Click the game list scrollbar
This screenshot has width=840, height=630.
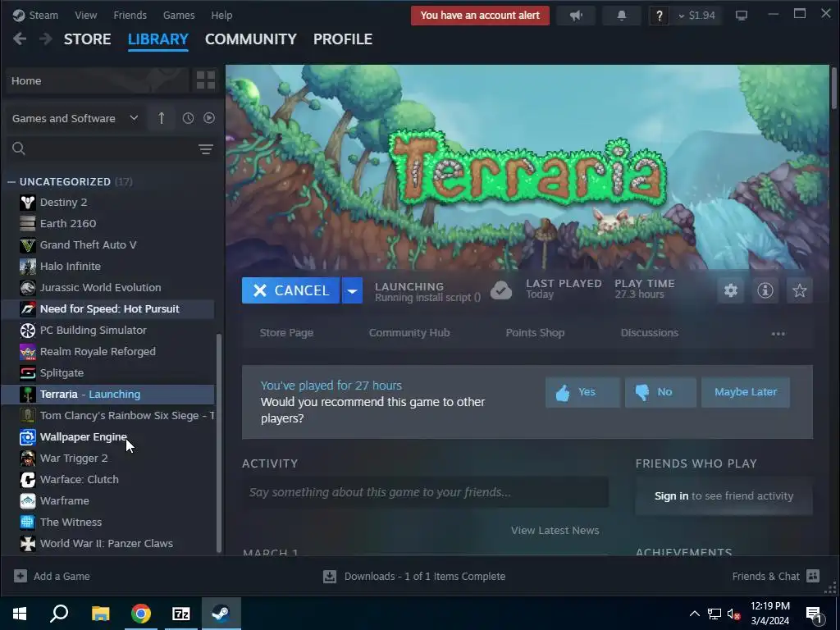click(218, 443)
